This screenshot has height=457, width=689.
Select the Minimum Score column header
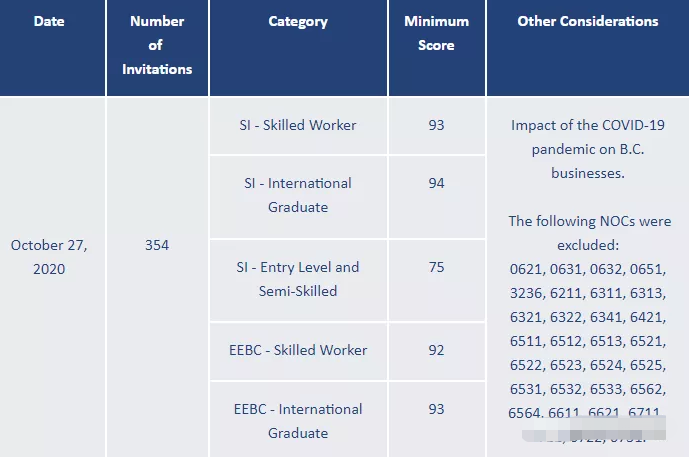(x=436, y=33)
